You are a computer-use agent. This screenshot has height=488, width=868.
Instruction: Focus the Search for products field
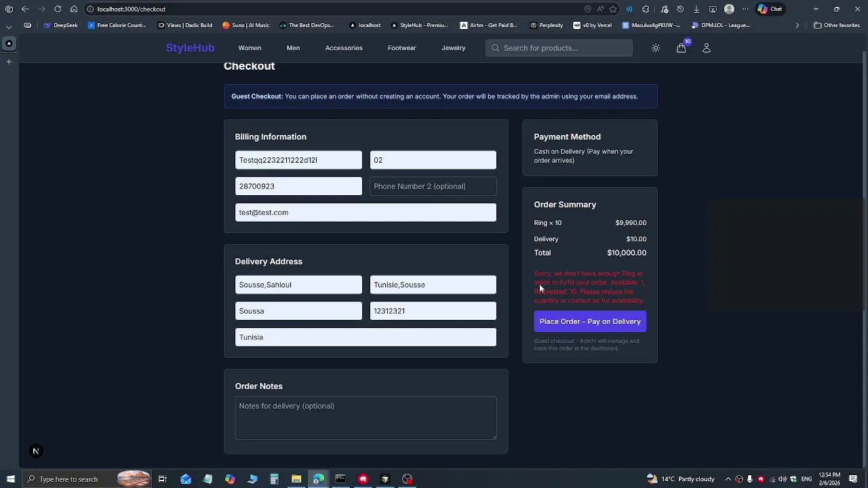point(559,48)
